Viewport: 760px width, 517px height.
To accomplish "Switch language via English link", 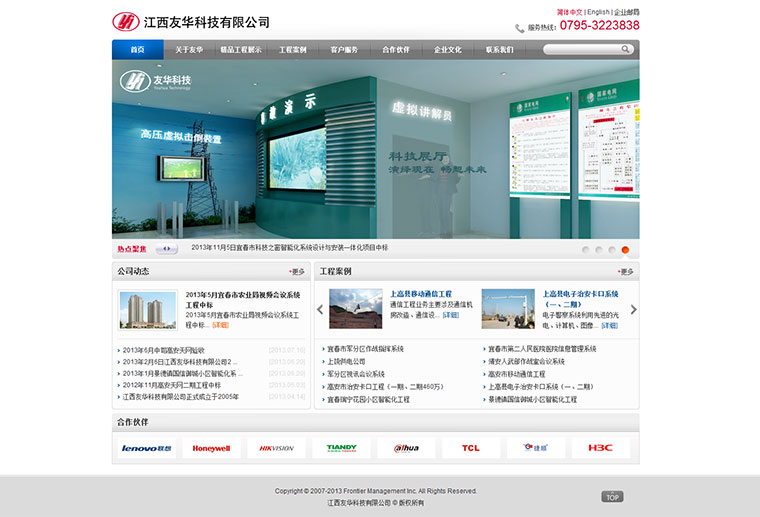I will tap(598, 12).
